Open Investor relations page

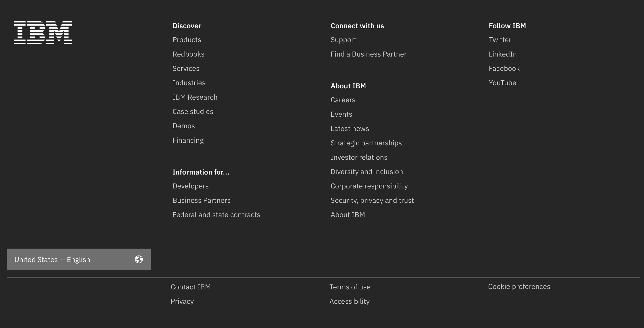click(359, 157)
